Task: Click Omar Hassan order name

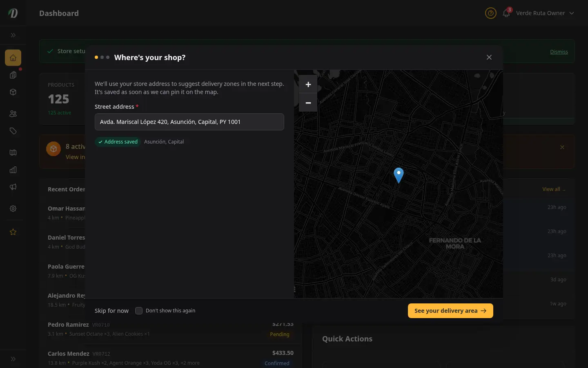Action: pyautogui.click(x=66, y=209)
